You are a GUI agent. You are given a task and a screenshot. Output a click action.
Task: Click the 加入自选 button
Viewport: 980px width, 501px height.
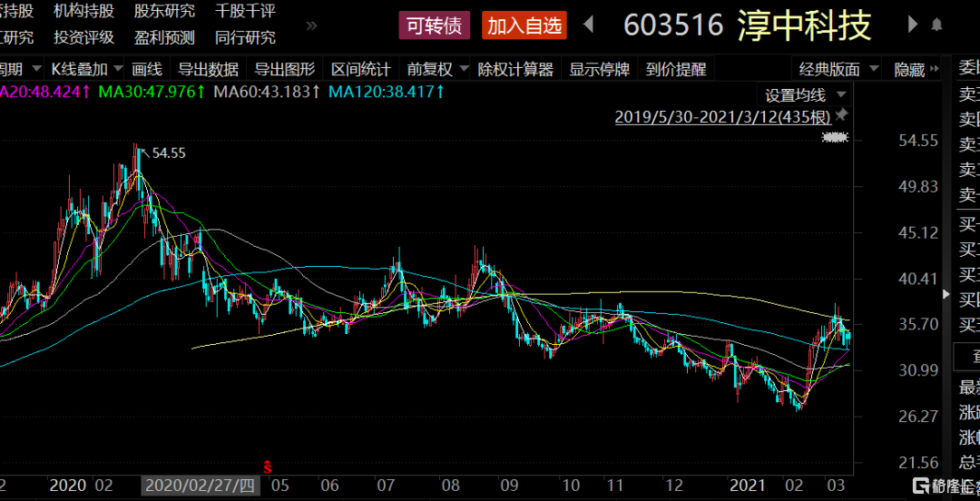pos(524,25)
